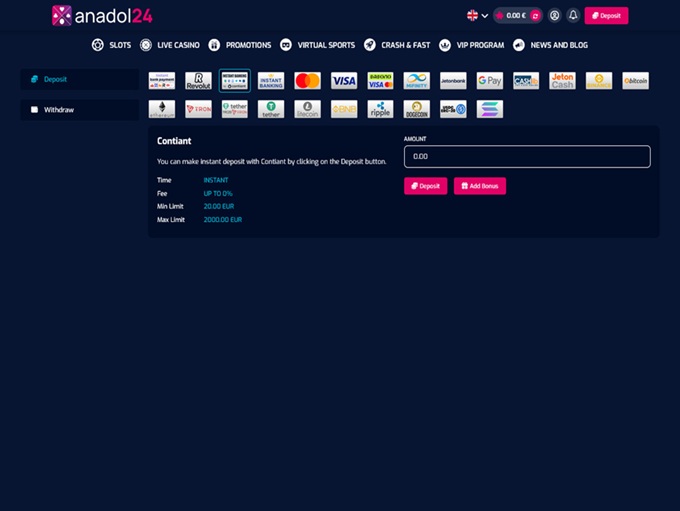This screenshot has width=680, height=511.
Task: Open the user profile icon
Action: 554,16
